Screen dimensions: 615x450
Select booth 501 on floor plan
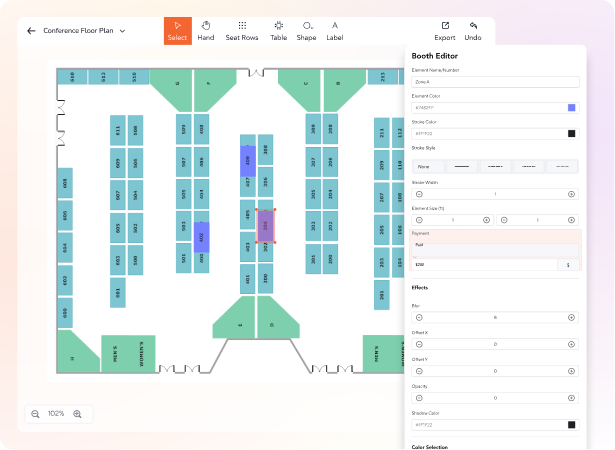point(184,258)
